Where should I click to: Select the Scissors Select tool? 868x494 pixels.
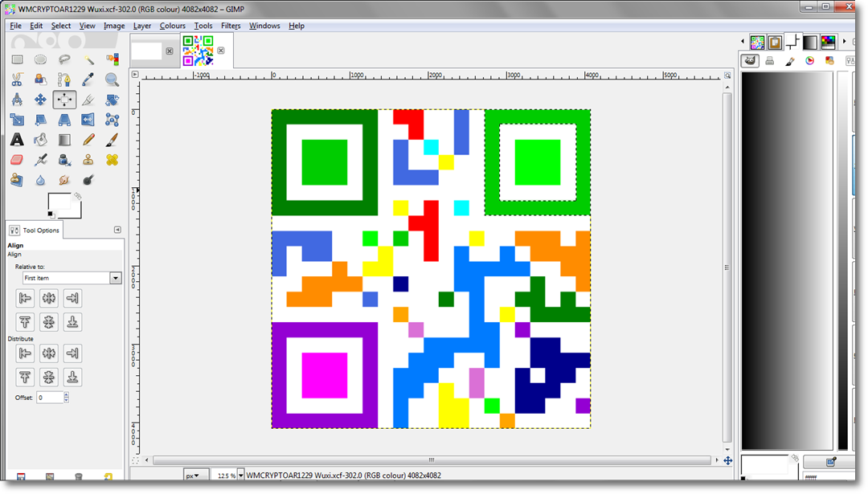(17, 80)
